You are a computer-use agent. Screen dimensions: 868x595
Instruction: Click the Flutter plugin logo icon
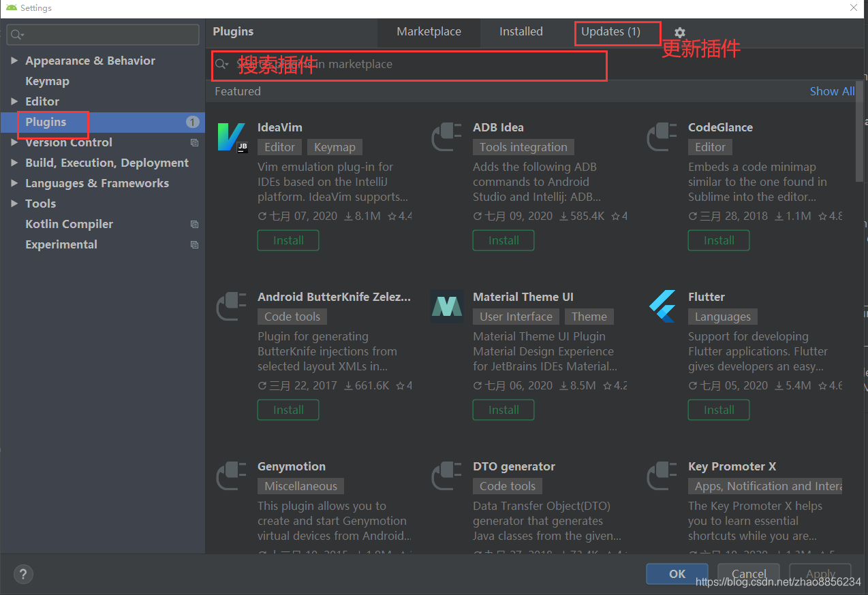click(663, 306)
